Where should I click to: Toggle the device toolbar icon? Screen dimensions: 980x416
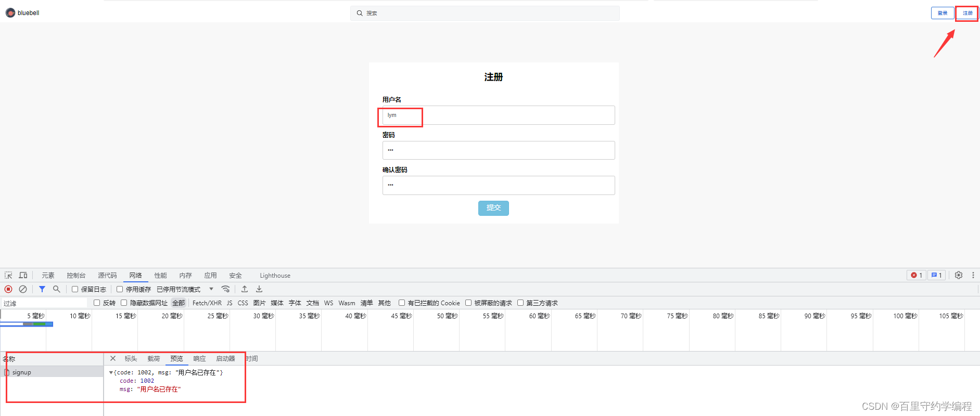[23, 275]
